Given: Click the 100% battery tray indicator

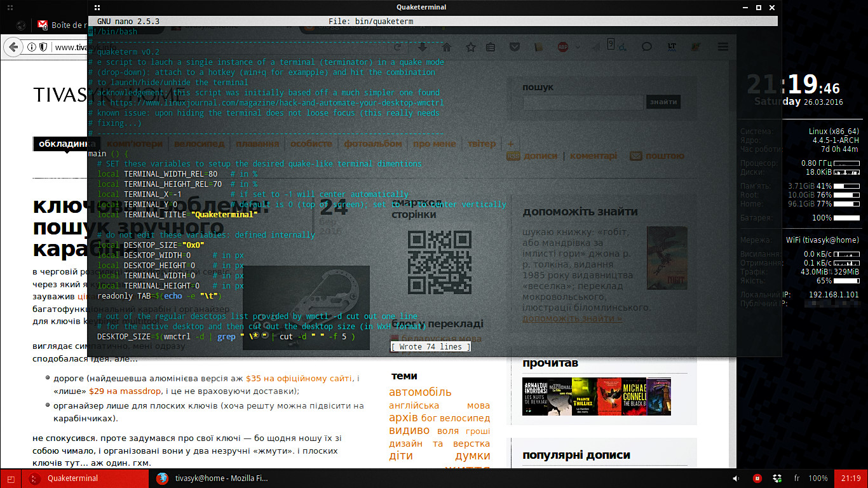Looking at the screenshot, I should point(818,478).
